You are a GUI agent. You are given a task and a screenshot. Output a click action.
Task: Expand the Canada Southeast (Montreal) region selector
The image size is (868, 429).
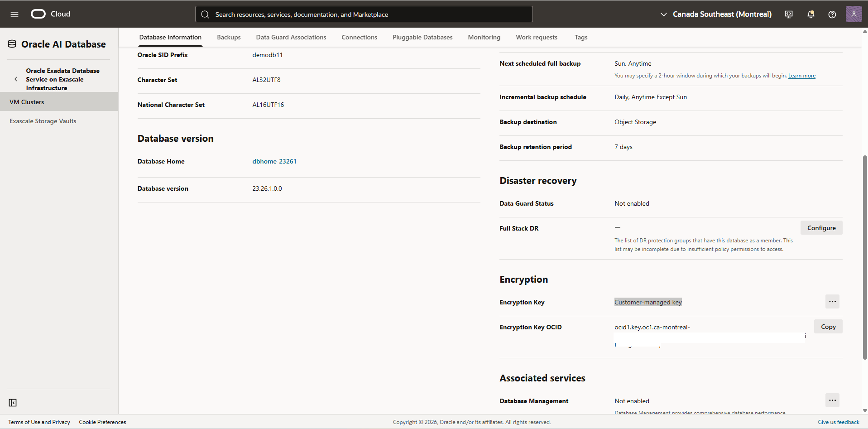[x=716, y=14]
